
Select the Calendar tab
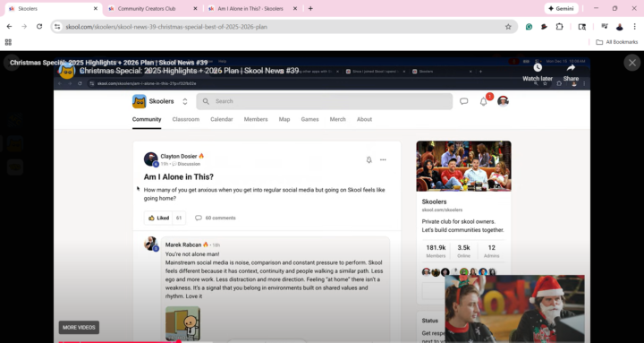[x=222, y=119]
